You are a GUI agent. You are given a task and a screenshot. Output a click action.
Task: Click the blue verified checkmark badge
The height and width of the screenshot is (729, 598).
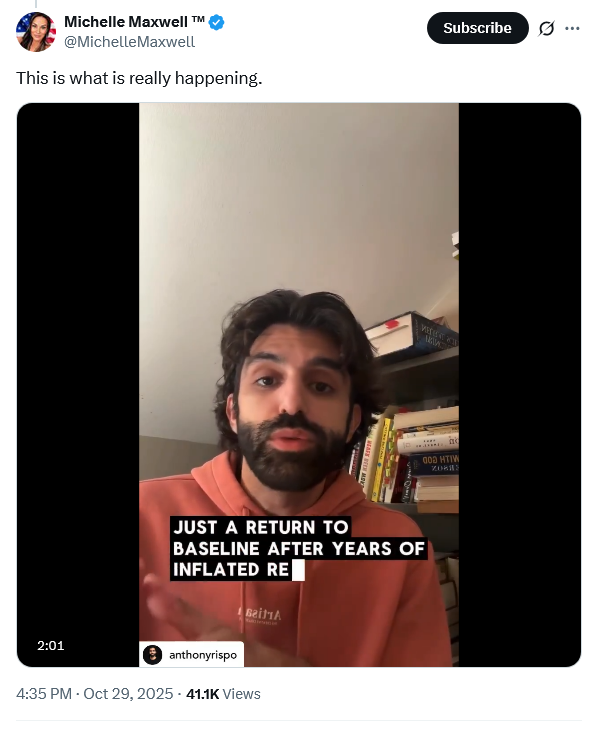216,22
